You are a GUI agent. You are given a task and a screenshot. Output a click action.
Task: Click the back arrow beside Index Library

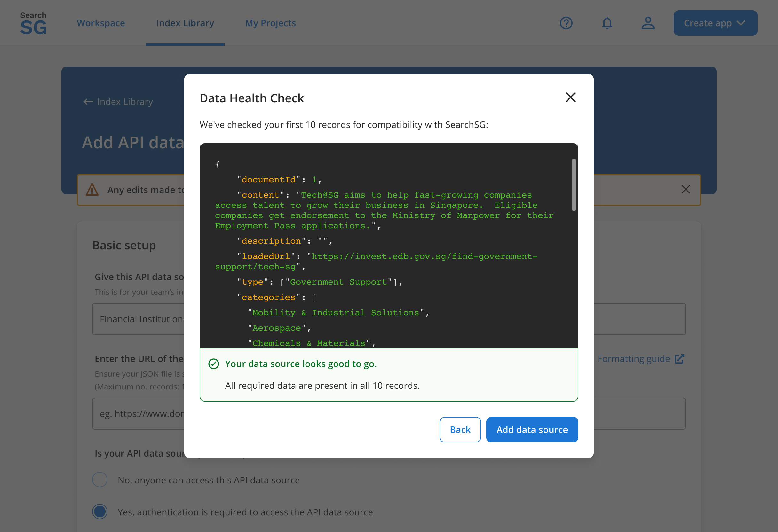pos(88,102)
